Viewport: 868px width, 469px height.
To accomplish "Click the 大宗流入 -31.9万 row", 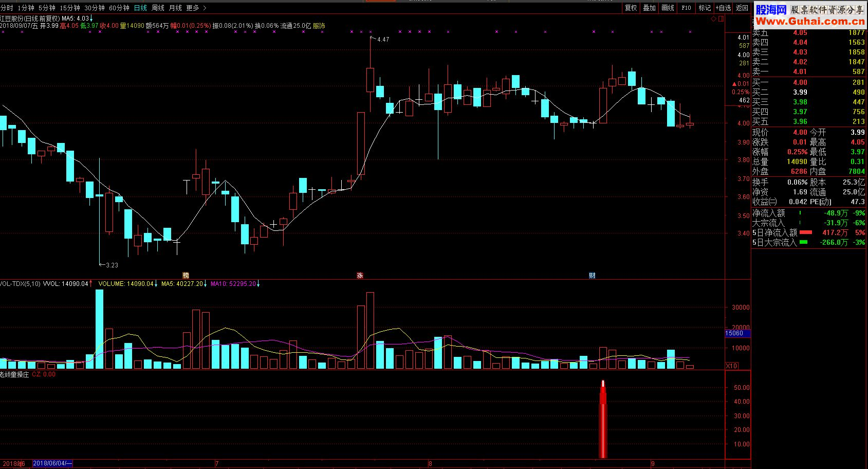I will (809, 223).
